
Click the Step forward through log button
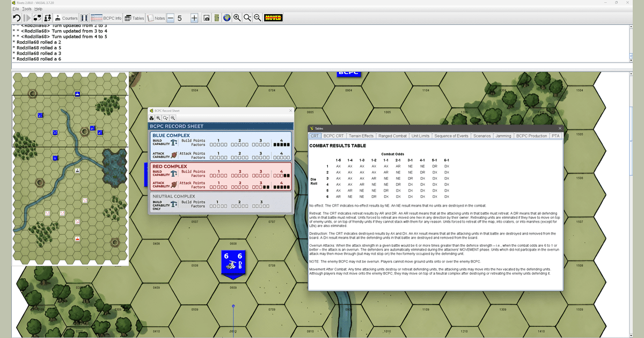point(27,18)
